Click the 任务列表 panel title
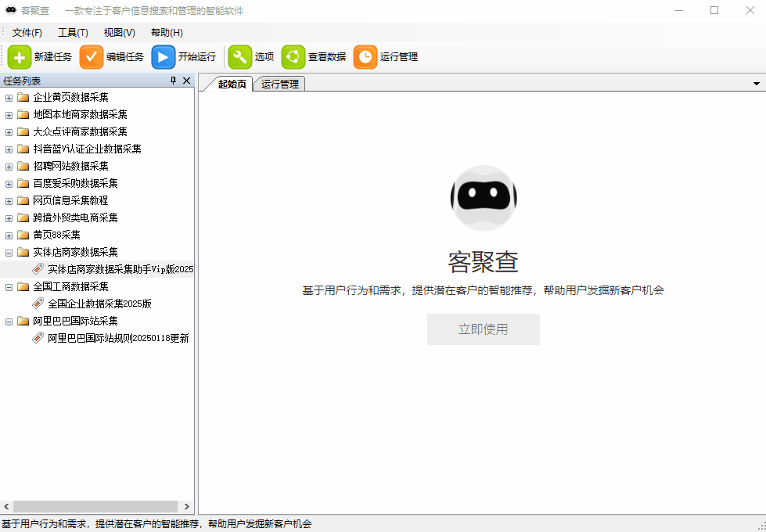Screen dimensions: 766x532 click(22, 81)
